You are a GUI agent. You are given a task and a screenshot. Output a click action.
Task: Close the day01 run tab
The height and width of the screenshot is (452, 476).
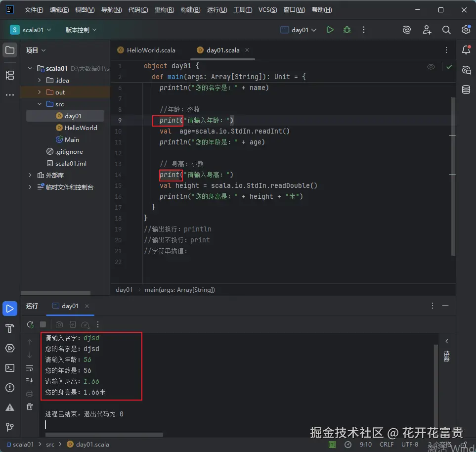click(x=87, y=306)
